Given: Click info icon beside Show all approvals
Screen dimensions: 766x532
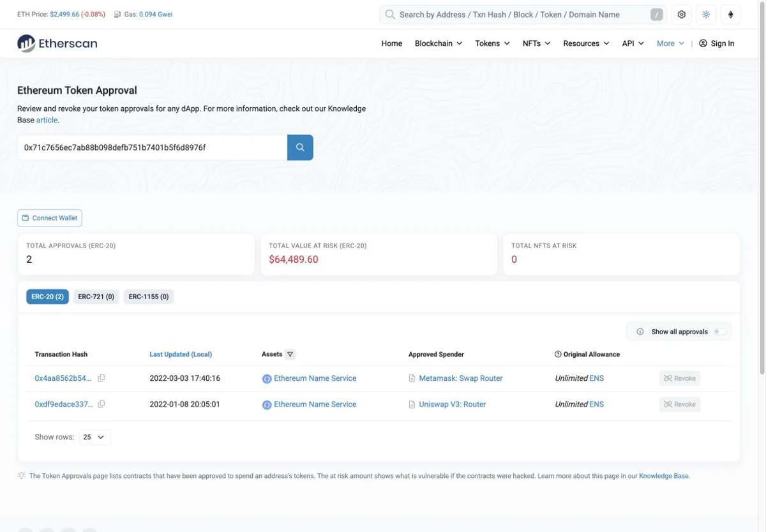Looking at the screenshot, I should tap(640, 332).
